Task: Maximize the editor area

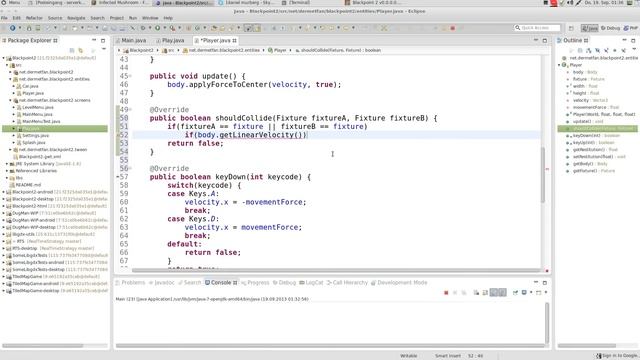Action: coord(544,40)
